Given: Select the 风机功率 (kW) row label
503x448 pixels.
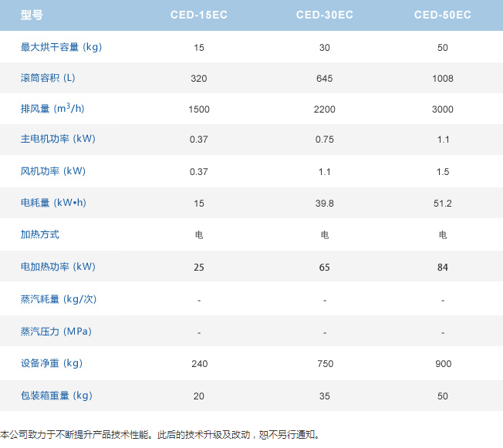Looking at the screenshot, I should pos(52,170).
